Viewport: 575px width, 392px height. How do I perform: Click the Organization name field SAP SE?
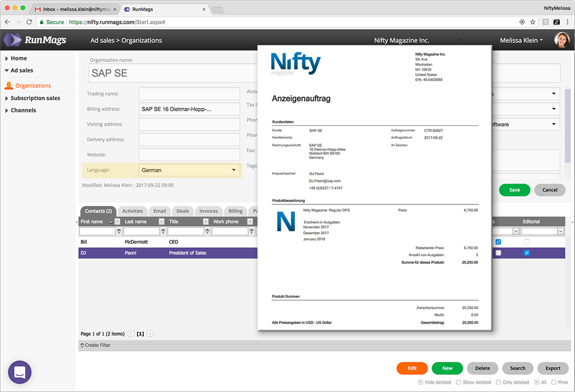pos(173,73)
